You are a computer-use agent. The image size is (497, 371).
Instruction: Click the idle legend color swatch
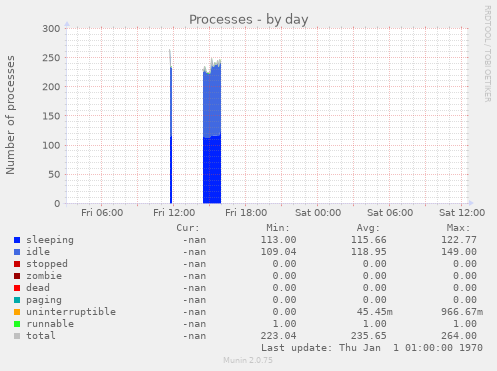click(x=17, y=252)
